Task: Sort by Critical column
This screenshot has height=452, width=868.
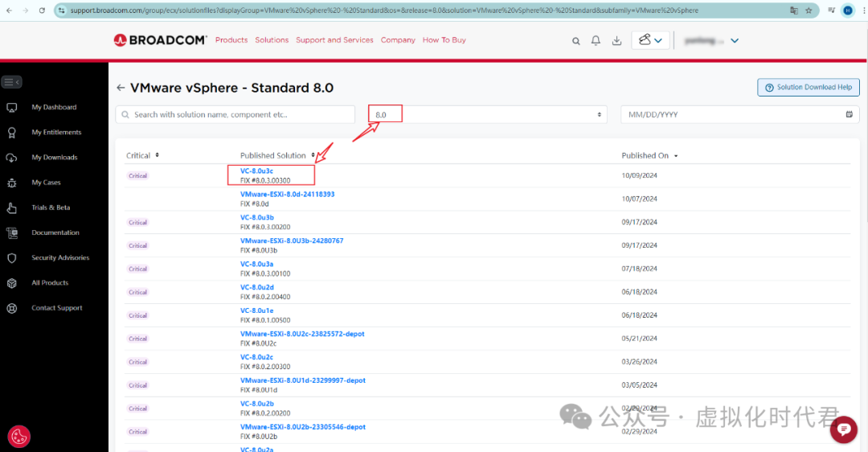Action: click(142, 155)
